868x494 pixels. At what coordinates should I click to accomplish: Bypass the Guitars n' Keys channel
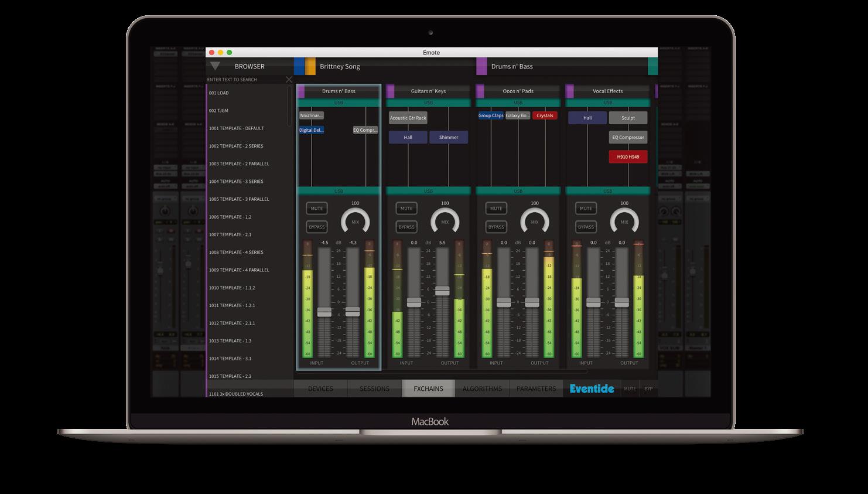coord(406,227)
